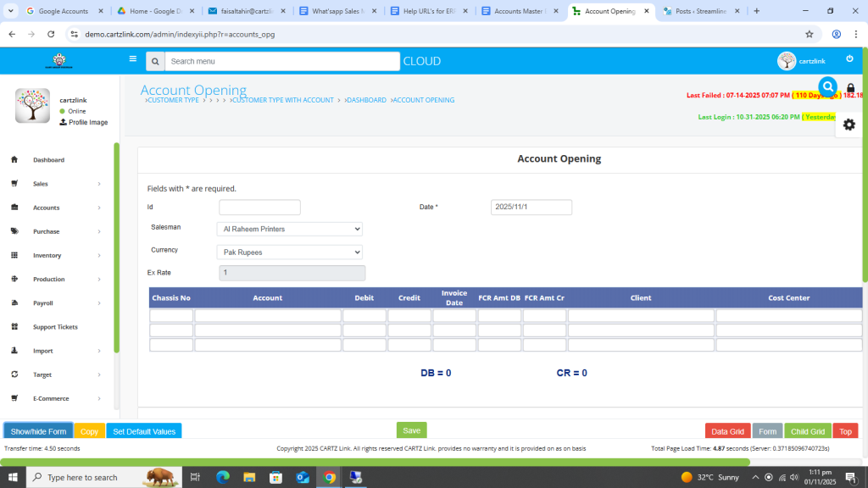Switch to the Accounts Master browser tab

[519, 11]
